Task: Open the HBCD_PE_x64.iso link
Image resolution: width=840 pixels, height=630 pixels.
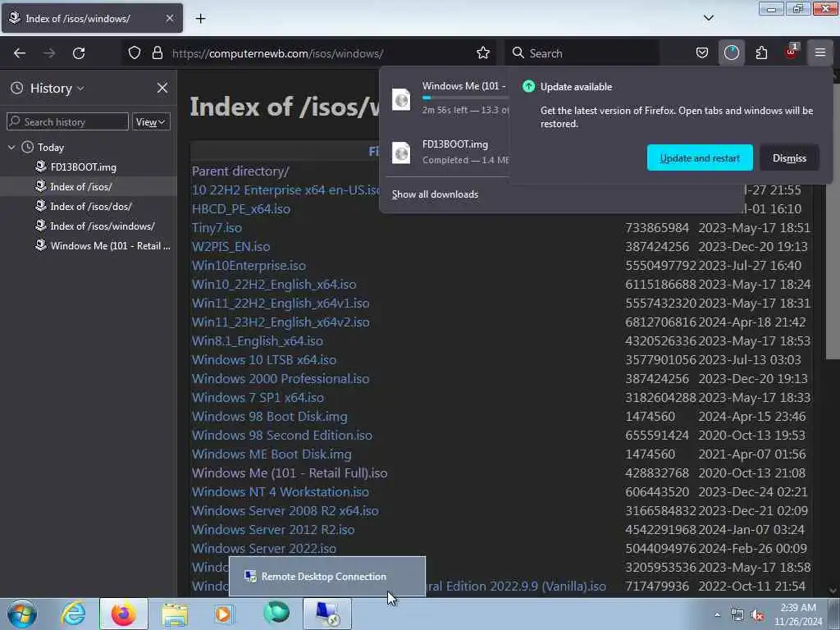Action: [241, 209]
